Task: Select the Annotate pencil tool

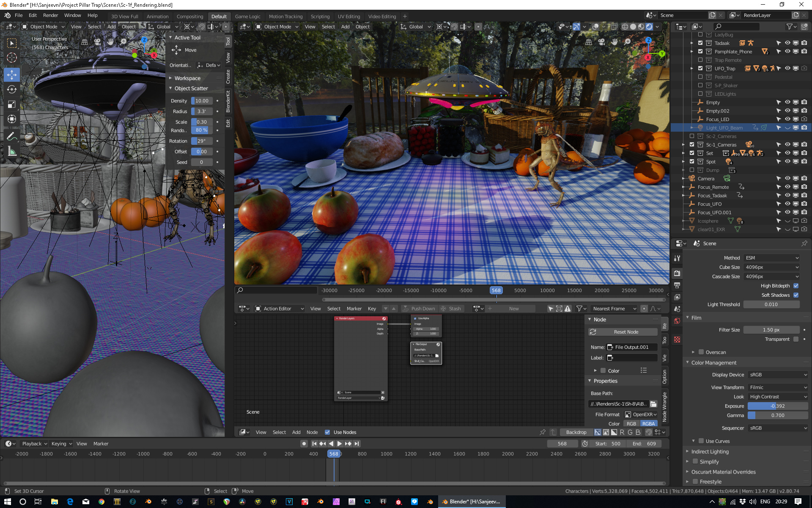Action: click(x=12, y=136)
